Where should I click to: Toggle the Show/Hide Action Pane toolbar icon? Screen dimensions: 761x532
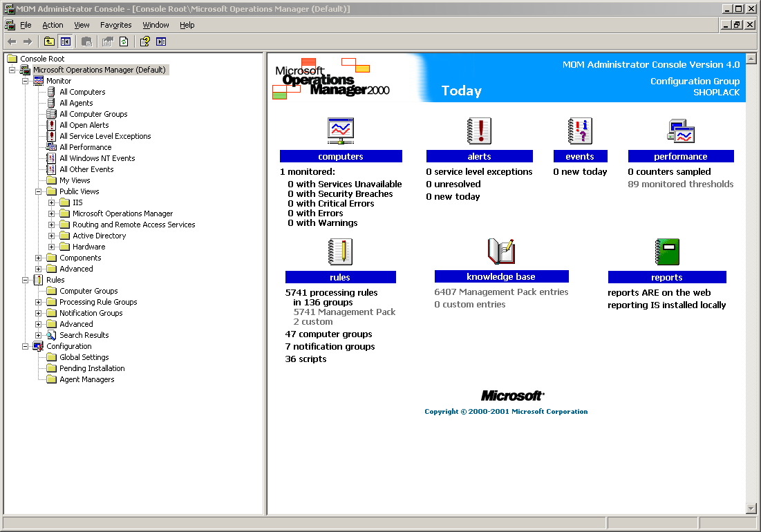point(161,41)
